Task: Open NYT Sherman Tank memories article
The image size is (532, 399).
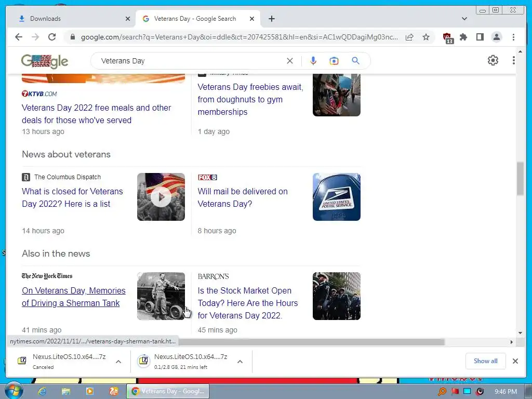Action: (74, 297)
